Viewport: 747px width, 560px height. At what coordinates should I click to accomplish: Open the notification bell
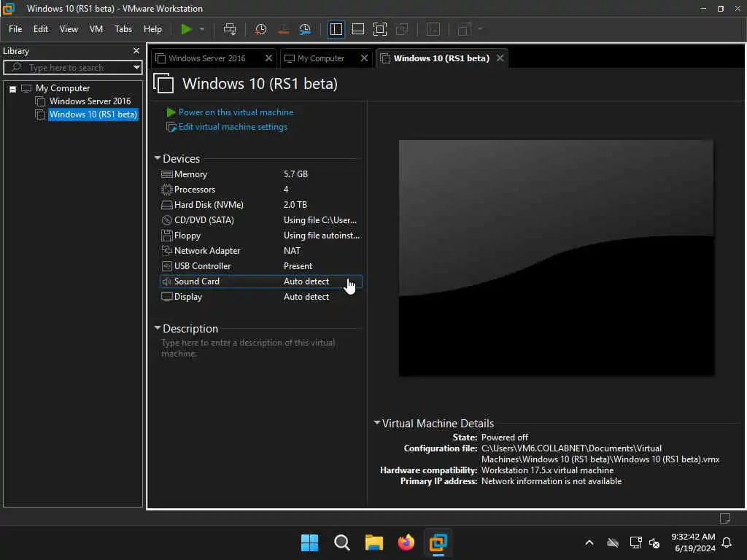pos(727,542)
